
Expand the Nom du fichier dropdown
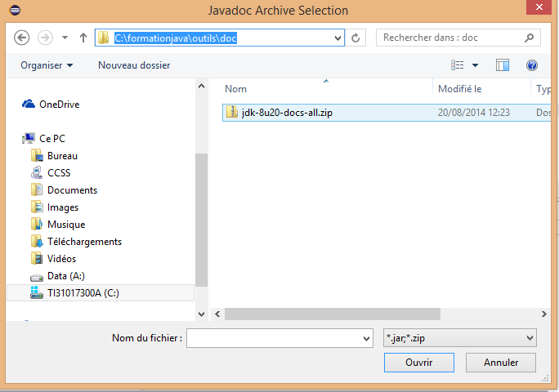pyautogui.click(x=366, y=339)
